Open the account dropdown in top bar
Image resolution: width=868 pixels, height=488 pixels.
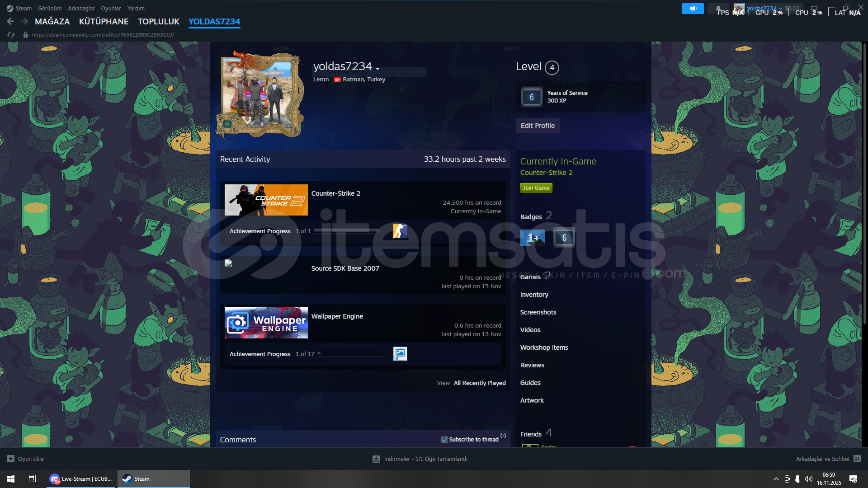[x=764, y=8]
